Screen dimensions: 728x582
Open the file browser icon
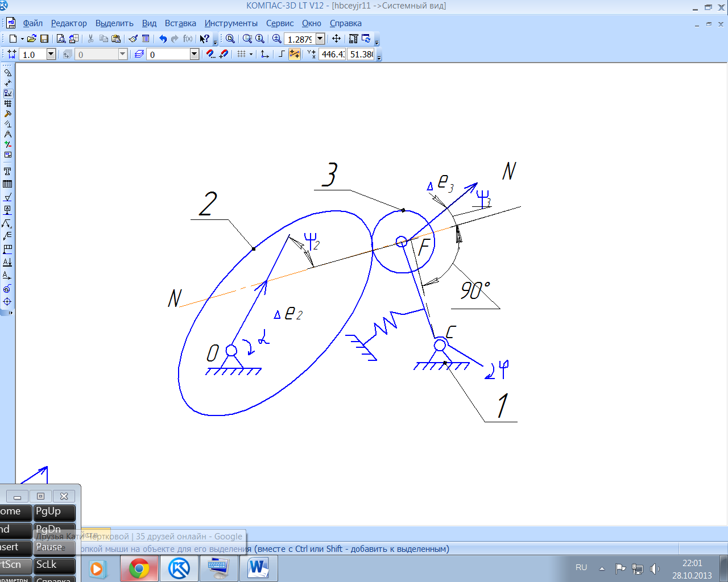coord(31,39)
